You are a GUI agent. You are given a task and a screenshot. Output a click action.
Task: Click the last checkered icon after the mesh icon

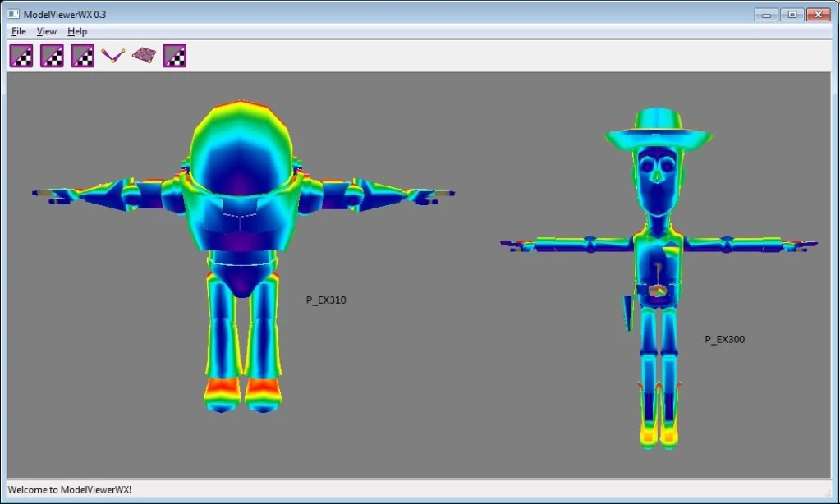[175, 56]
